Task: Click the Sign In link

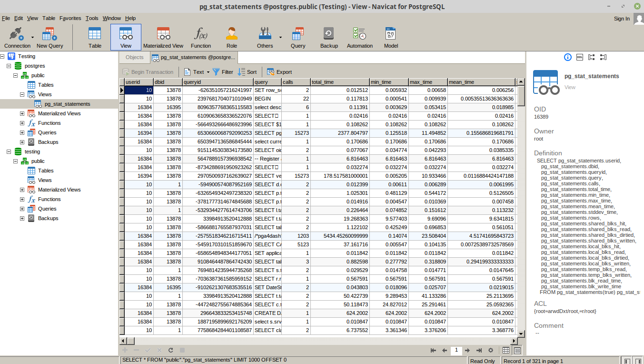Action: 622,19
